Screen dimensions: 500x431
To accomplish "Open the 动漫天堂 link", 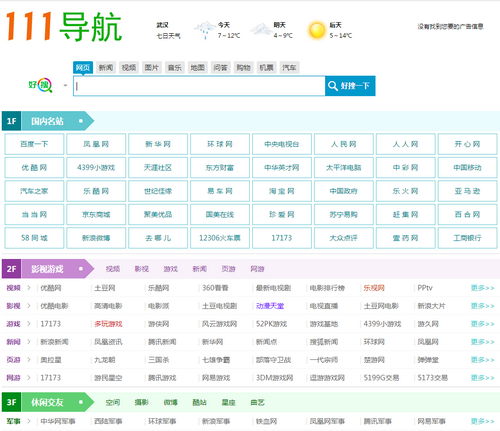I will 270,306.
